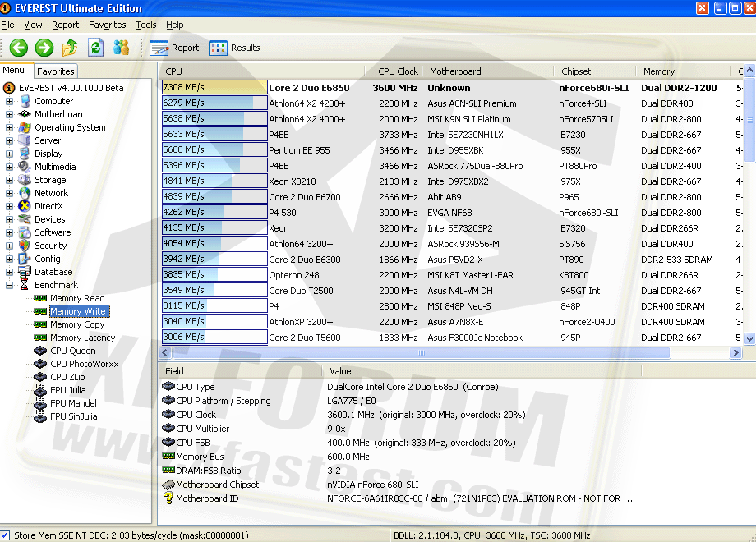Click the Benchmark hourglass icon
Image resolution: width=756 pixels, height=542 pixels.
coord(24,285)
